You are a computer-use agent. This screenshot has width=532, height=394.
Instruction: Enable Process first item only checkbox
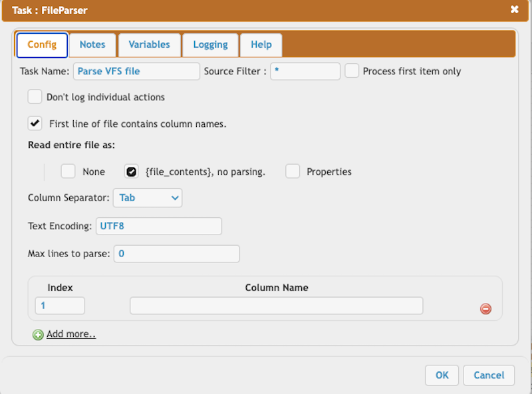352,71
